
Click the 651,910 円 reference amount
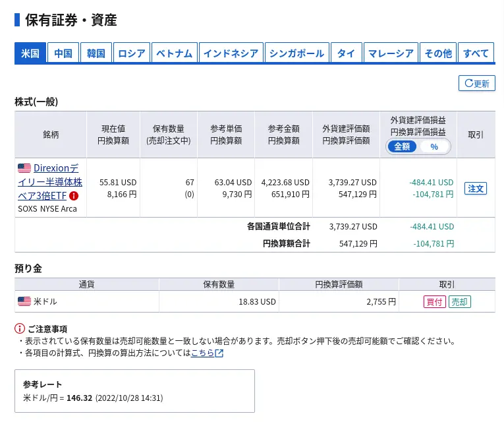pyautogui.click(x=291, y=195)
